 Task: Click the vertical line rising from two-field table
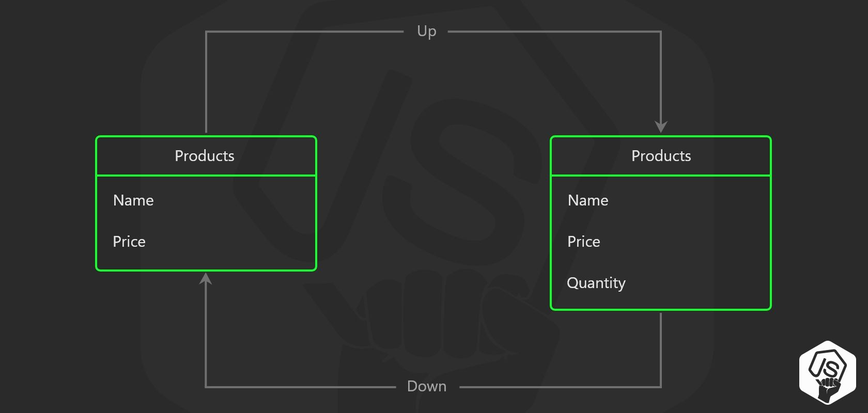pos(206,83)
